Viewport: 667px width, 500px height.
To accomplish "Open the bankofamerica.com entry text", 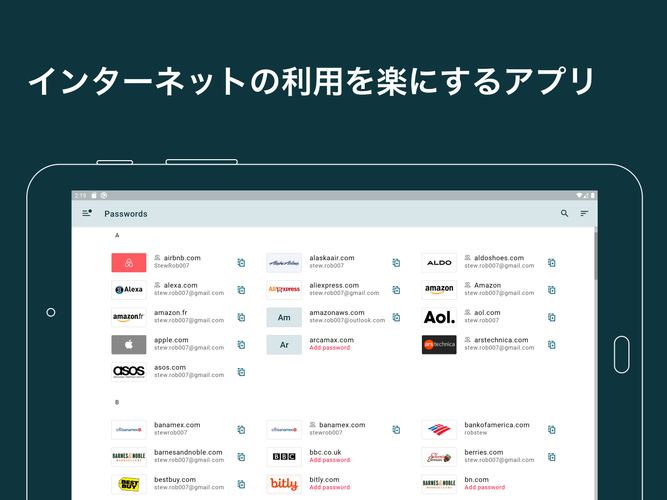I will [x=497, y=429].
